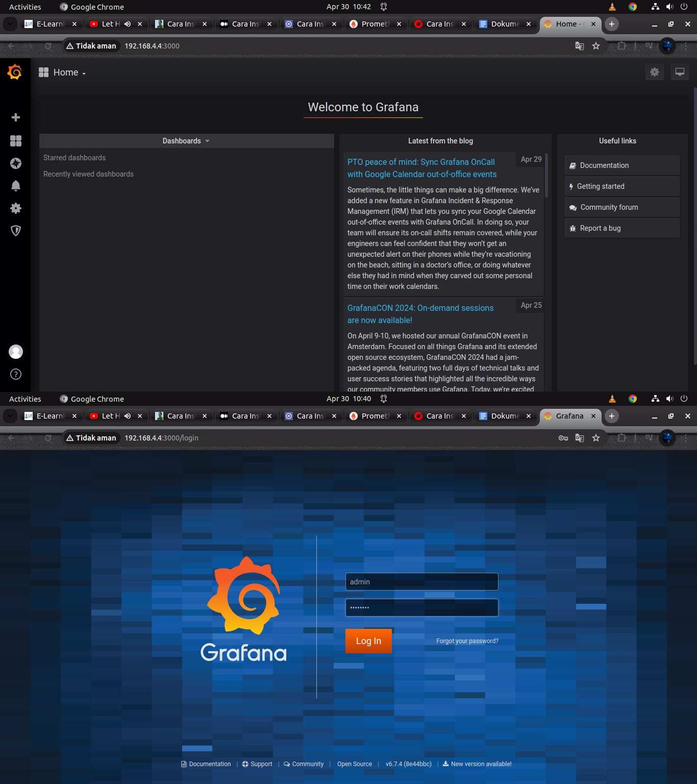This screenshot has height=784, width=697.
Task: Open the Dashboards squares icon in Grafana sidebar
Action: coord(16,141)
